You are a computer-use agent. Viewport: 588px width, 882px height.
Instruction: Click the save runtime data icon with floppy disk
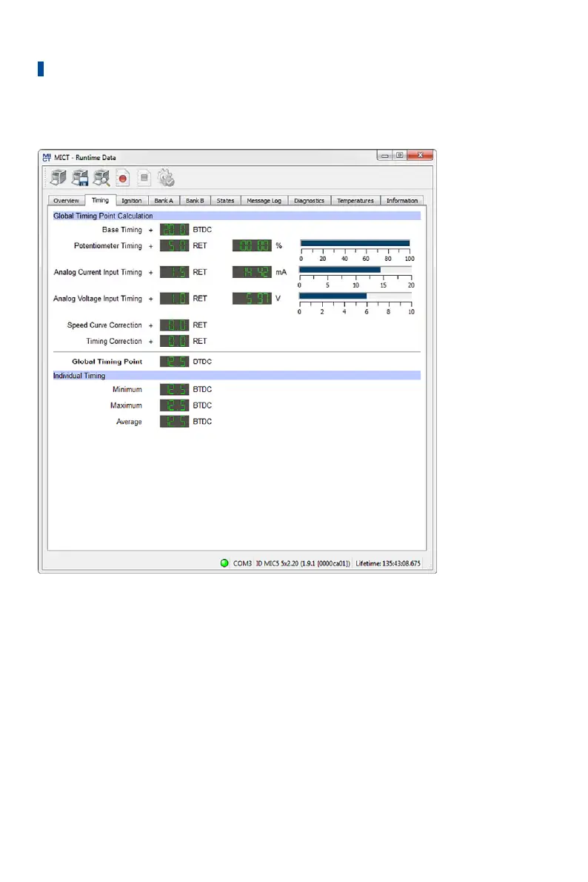[80, 178]
